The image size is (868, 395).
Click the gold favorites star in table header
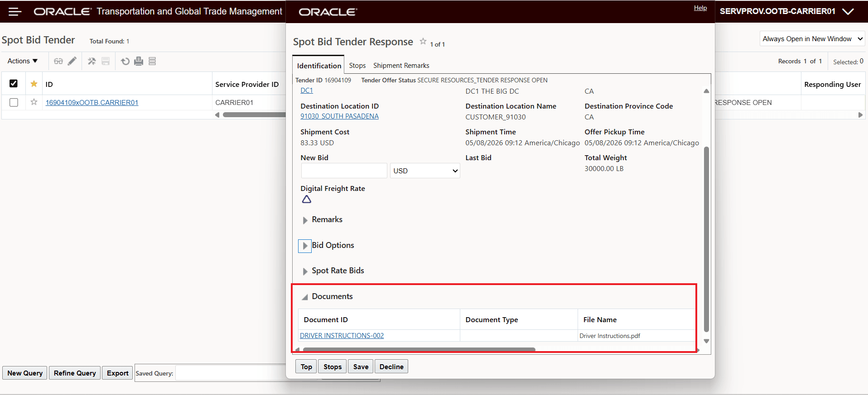click(34, 84)
